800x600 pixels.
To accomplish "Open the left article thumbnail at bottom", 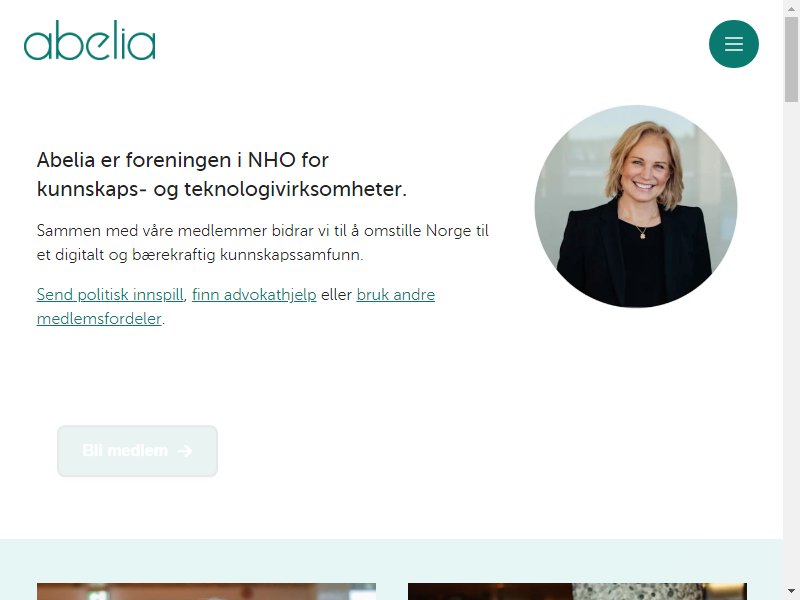I will coord(207,592).
